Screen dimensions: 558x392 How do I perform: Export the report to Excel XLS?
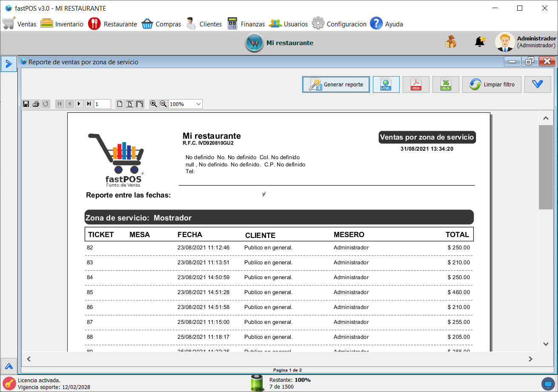click(x=446, y=84)
